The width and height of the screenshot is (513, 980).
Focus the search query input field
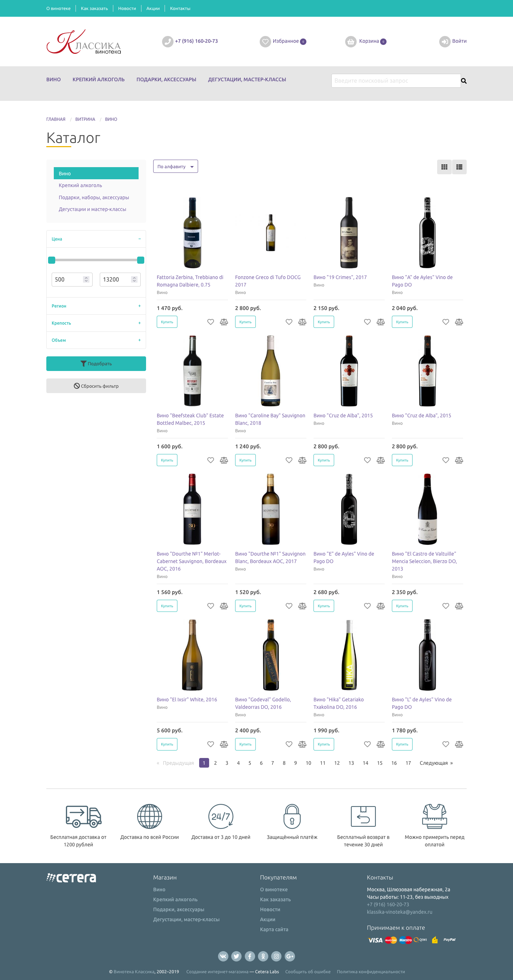click(x=395, y=81)
